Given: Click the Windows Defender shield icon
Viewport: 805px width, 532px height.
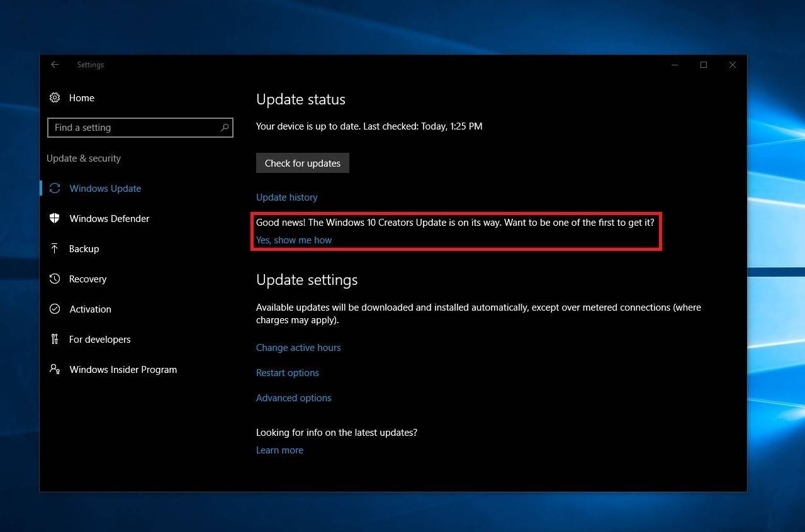Looking at the screenshot, I should [55, 218].
